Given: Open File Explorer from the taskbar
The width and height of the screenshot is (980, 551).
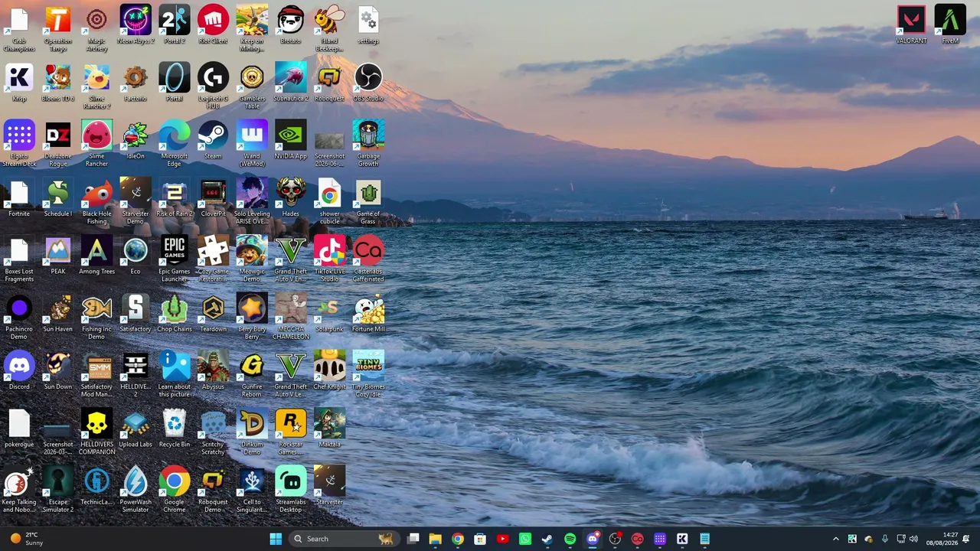Looking at the screenshot, I should click(435, 539).
